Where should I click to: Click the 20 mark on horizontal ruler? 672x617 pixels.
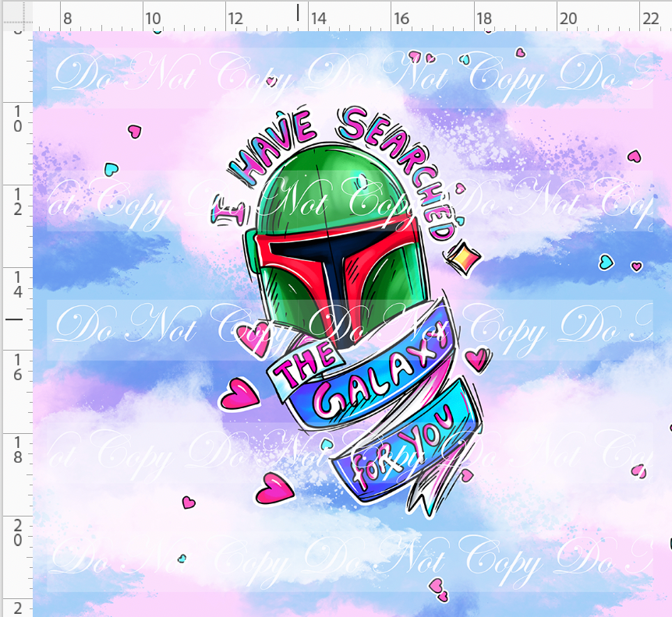pos(568,19)
